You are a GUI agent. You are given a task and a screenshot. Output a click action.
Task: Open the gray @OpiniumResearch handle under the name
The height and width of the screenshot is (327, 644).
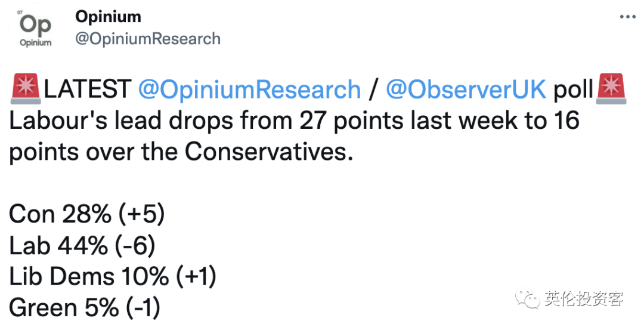coord(148,39)
